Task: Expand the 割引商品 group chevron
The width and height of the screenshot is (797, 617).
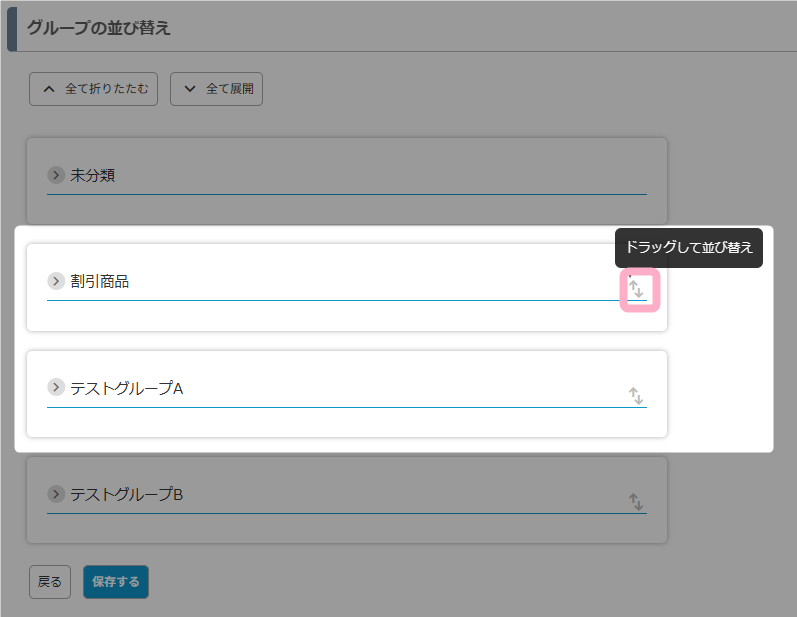Action: [x=56, y=281]
